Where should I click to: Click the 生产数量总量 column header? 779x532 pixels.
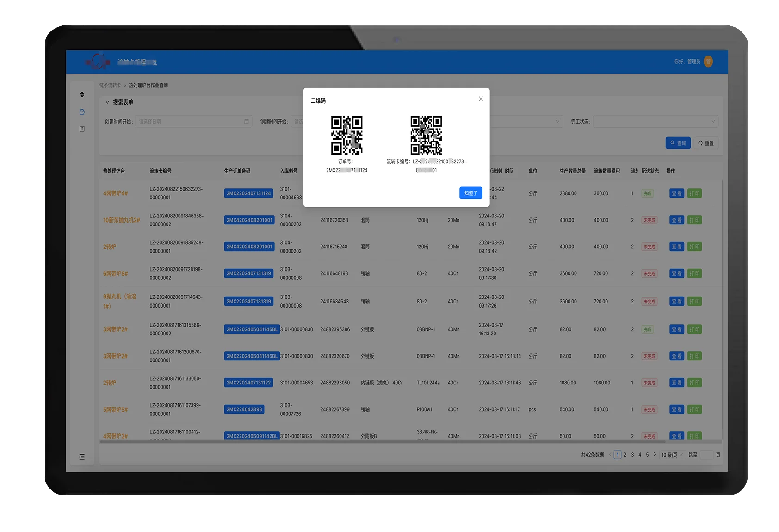click(x=573, y=171)
